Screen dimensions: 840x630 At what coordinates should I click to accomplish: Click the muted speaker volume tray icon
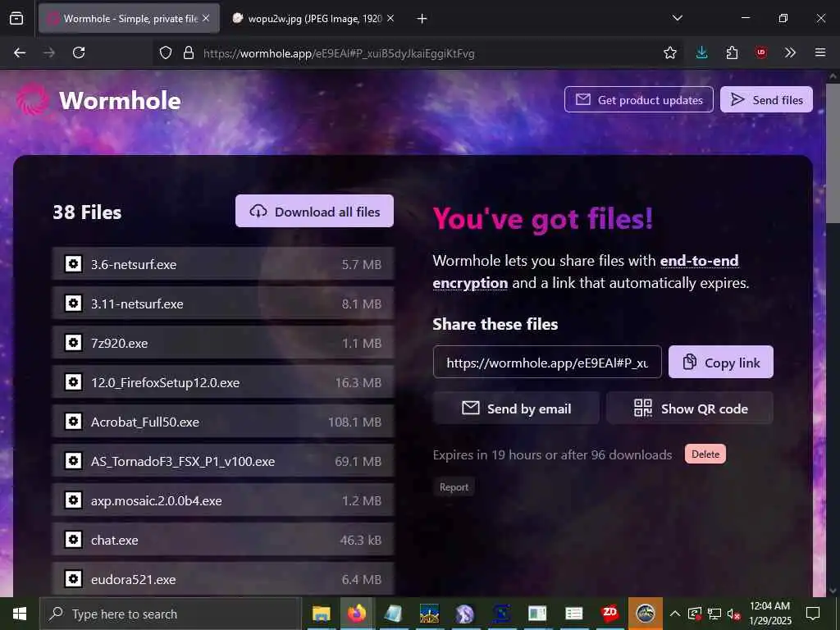tap(733, 614)
